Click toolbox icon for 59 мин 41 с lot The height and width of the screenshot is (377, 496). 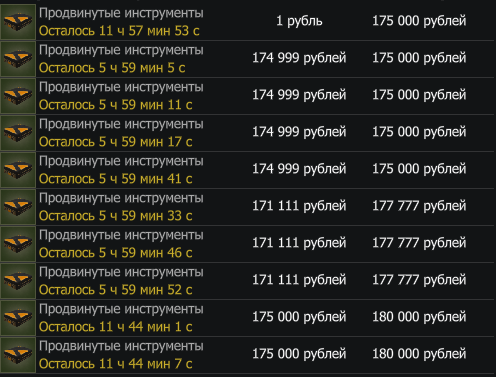(x=18, y=170)
